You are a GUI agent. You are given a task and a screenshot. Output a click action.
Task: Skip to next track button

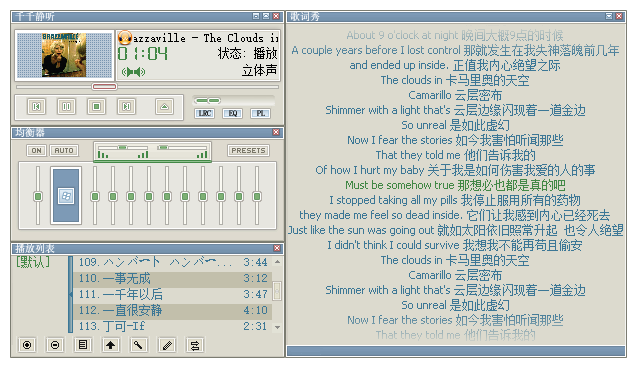[127, 107]
